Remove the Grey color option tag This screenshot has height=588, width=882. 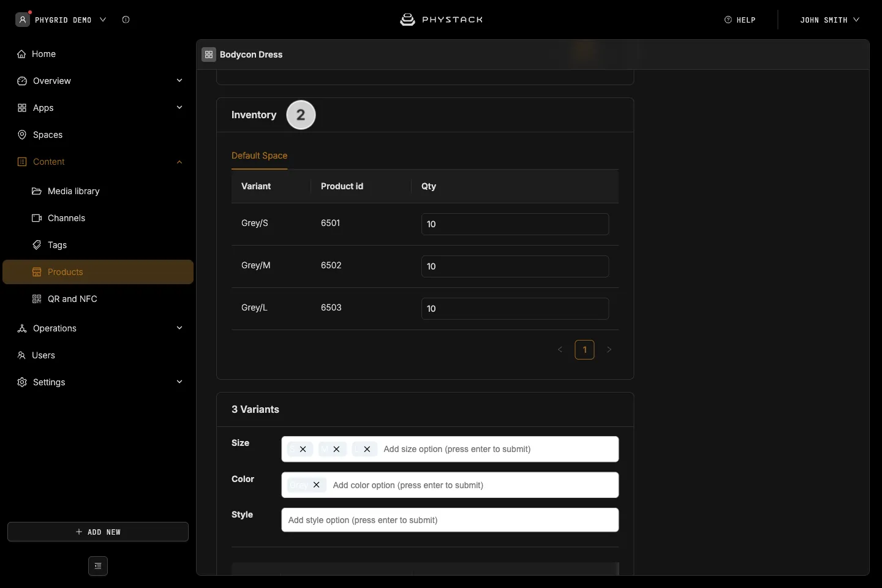tap(316, 485)
